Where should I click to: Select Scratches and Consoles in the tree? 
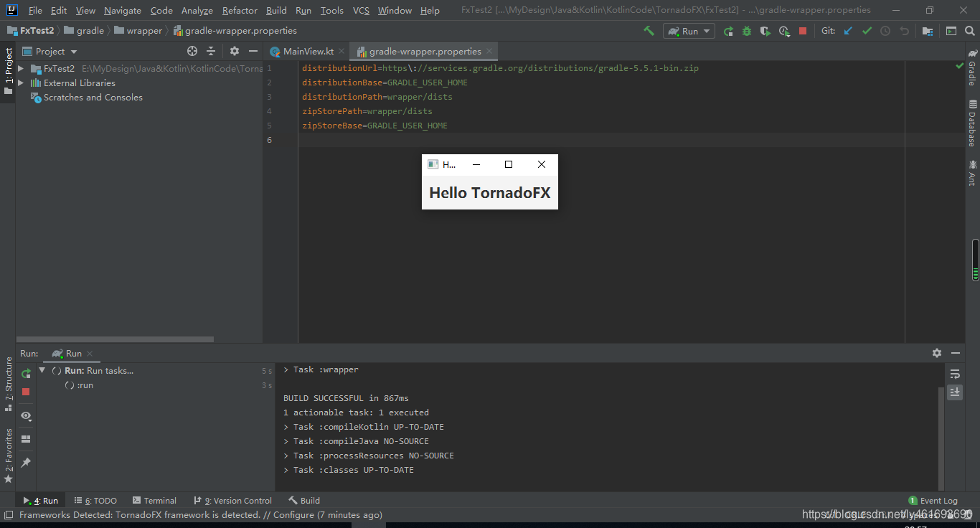click(x=93, y=98)
